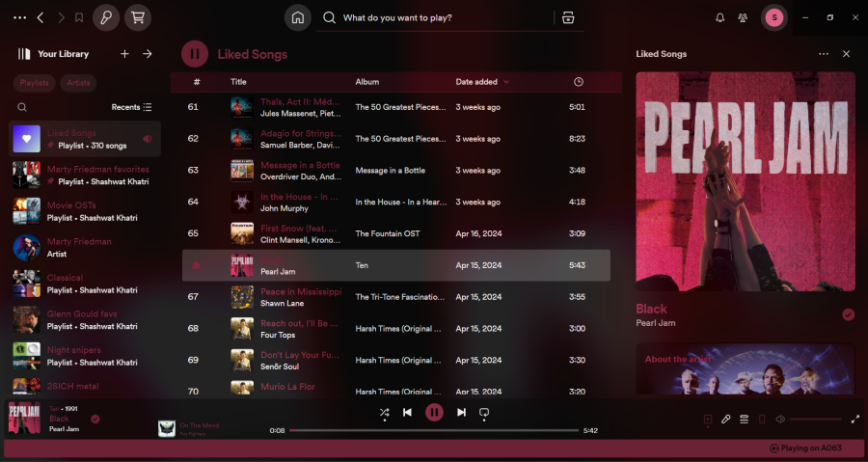Sort songs by Title column
868x462 pixels.
click(x=238, y=82)
